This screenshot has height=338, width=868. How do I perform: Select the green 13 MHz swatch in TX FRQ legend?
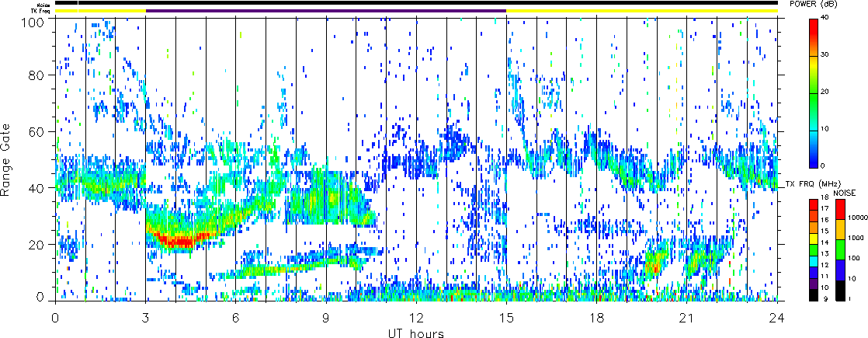point(814,250)
